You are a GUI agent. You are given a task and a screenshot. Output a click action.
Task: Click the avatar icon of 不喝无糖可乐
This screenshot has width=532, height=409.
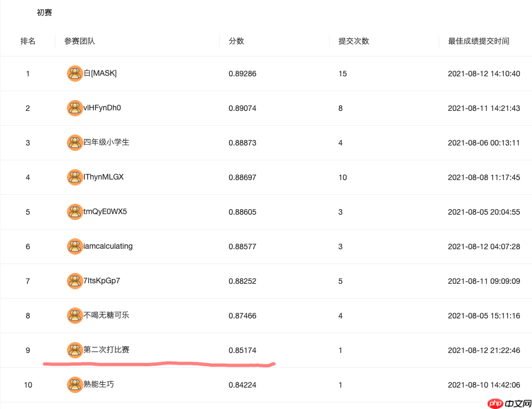(x=75, y=316)
